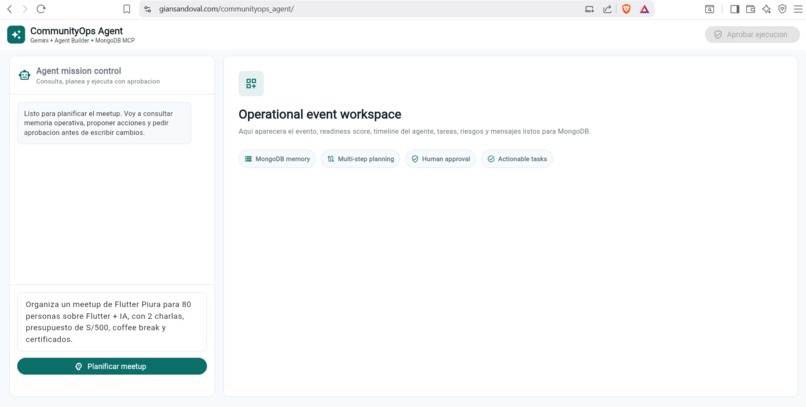Viewport: 806px width, 407px height.
Task: Open Leo AI sparkle icon in toolbar
Action: point(766,9)
